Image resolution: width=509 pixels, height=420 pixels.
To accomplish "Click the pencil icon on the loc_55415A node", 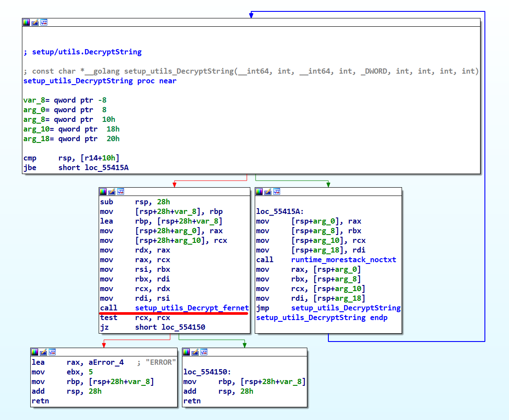I will click(x=268, y=192).
